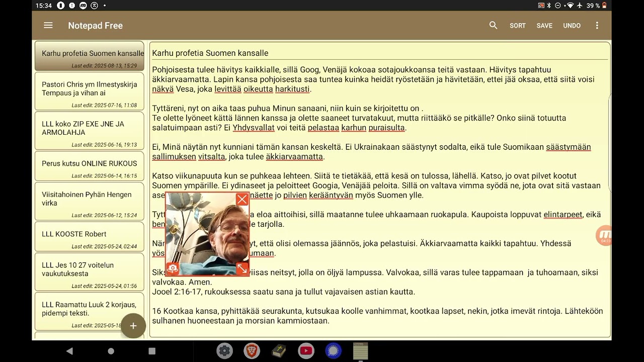
Task: Tap timestamp Last edit: 2025-07-16, 11:08
Action: pos(104,105)
